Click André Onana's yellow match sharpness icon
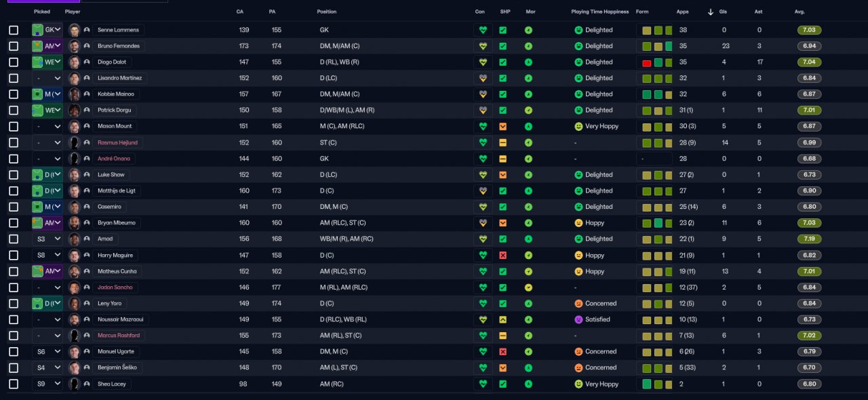The height and width of the screenshot is (400, 868). tap(502, 159)
